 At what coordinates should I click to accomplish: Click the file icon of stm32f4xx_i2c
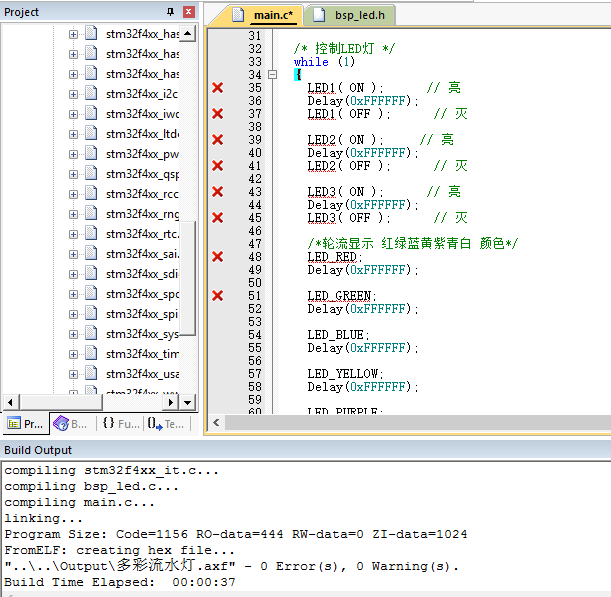(92, 94)
